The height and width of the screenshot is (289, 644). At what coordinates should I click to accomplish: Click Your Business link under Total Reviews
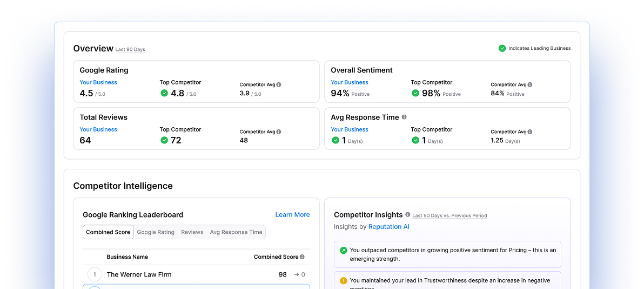point(98,129)
